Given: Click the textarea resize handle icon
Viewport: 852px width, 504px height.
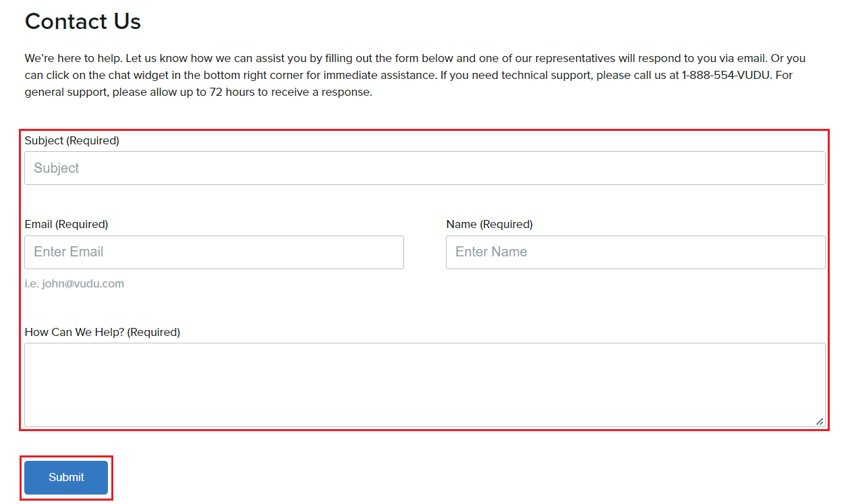Looking at the screenshot, I should 819,421.
